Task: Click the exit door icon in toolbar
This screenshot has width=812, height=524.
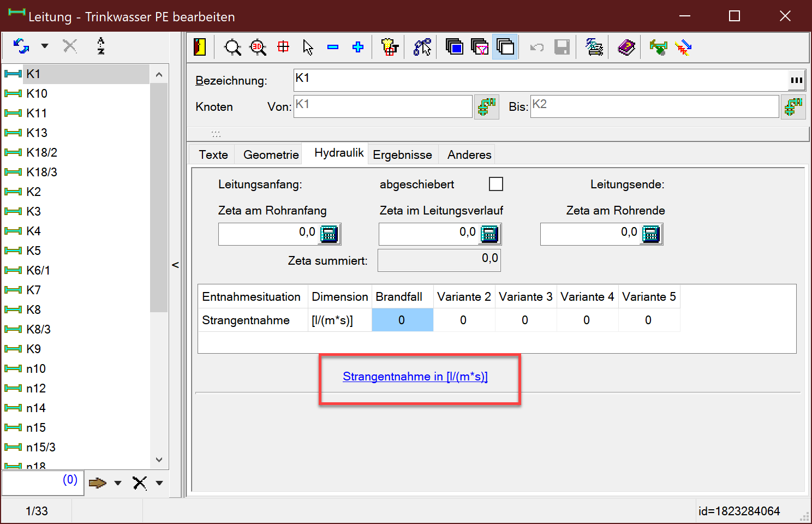Action: pyautogui.click(x=200, y=47)
